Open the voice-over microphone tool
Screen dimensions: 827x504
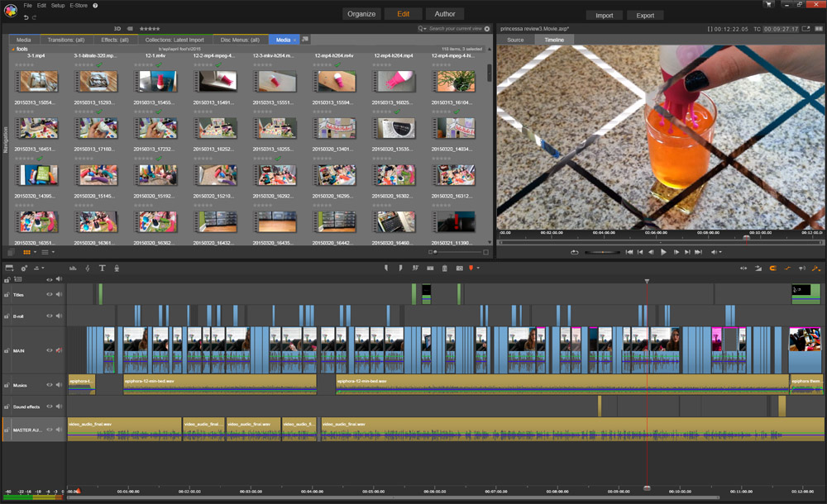coord(117,269)
